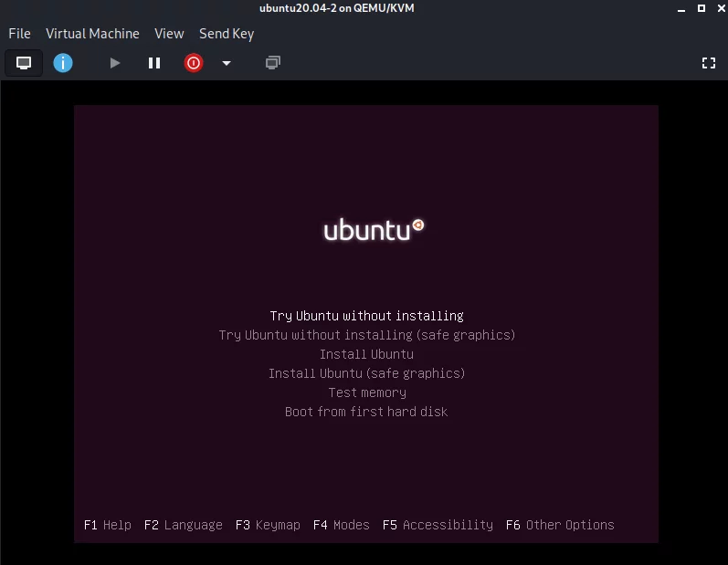The height and width of the screenshot is (565, 728).
Task: Click the ubuntu logo in boot screen
Action: click(x=374, y=230)
